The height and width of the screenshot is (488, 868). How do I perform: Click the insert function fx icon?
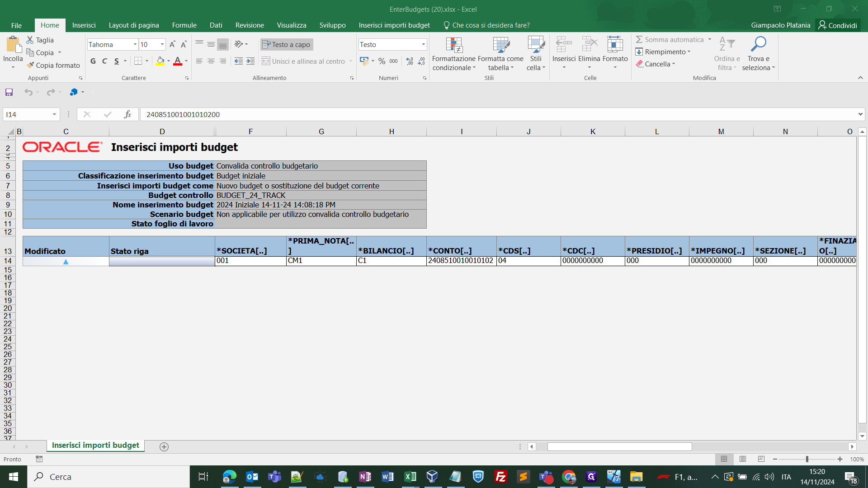click(x=127, y=114)
